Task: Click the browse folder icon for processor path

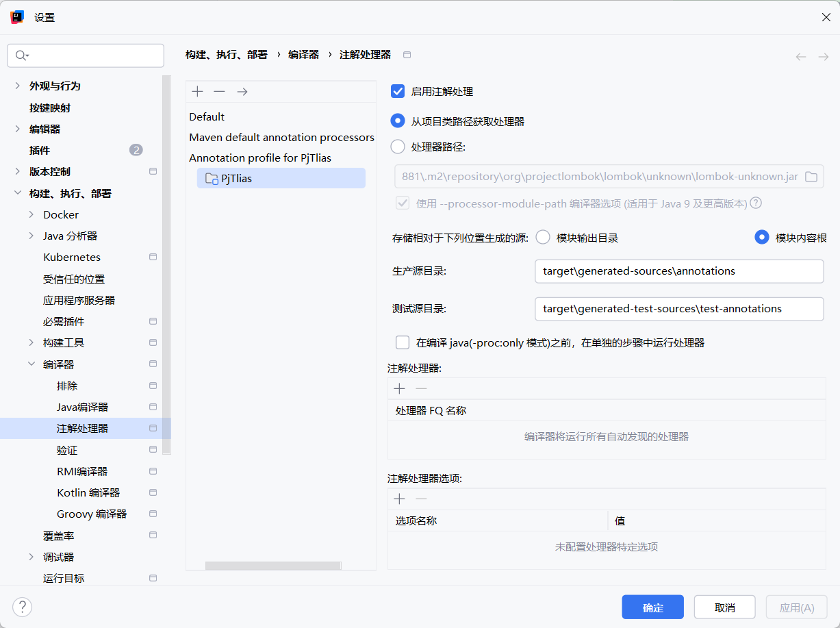Action: click(x=811, y=177)
